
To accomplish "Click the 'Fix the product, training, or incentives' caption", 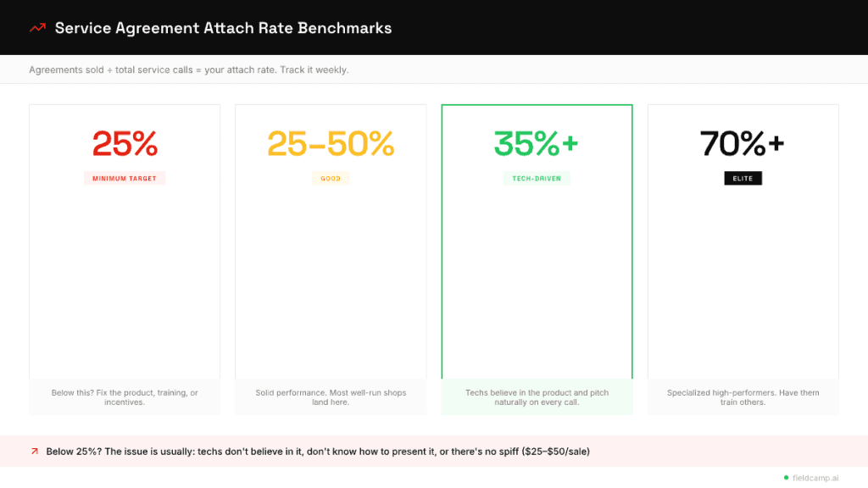I will pos(125,397).
